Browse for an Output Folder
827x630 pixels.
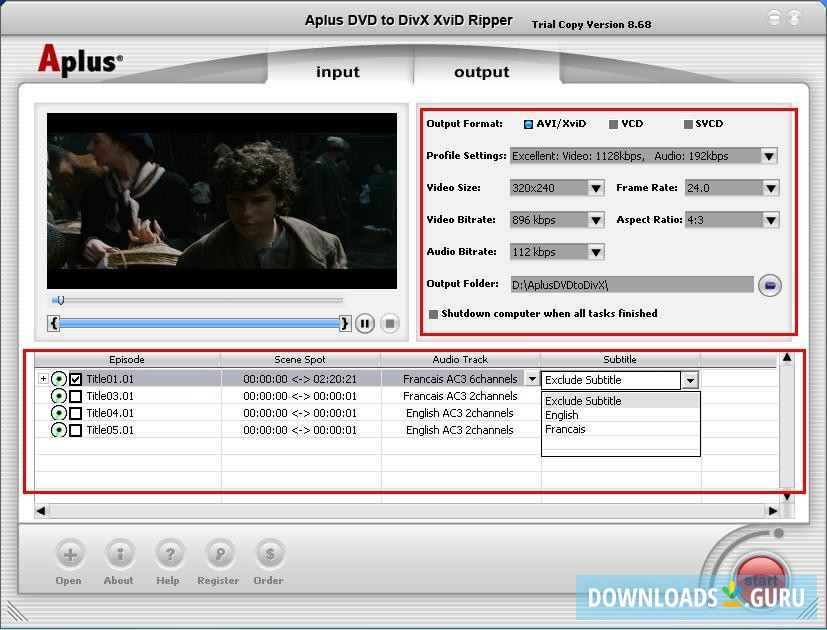768,284
